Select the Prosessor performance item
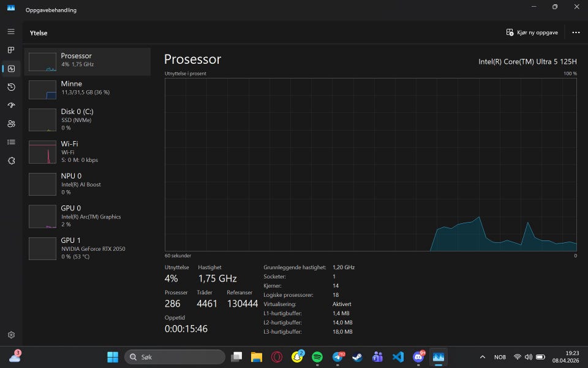 [88, 61]
